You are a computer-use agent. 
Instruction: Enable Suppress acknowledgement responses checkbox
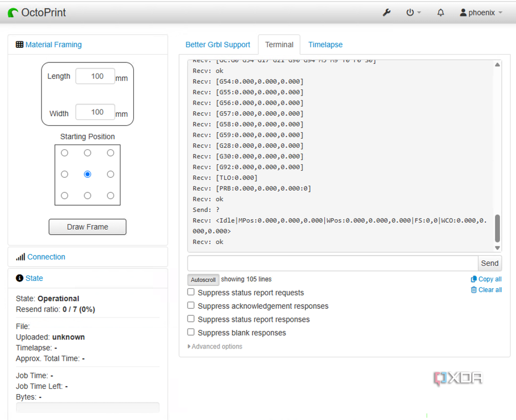point(191,305)
